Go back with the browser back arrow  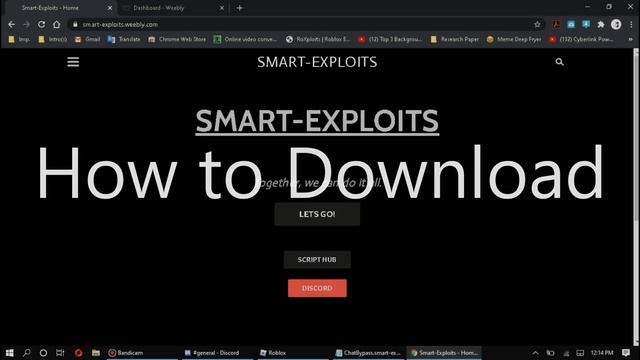(11, 24)
